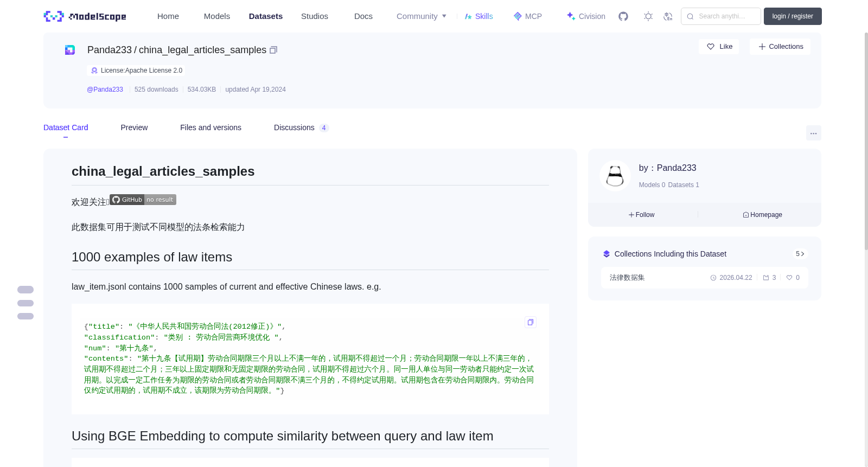This screenshot has height=467, width=868.
Task: Click the china_legal_articles_samples card heading
Action: (x=163, y=171)
